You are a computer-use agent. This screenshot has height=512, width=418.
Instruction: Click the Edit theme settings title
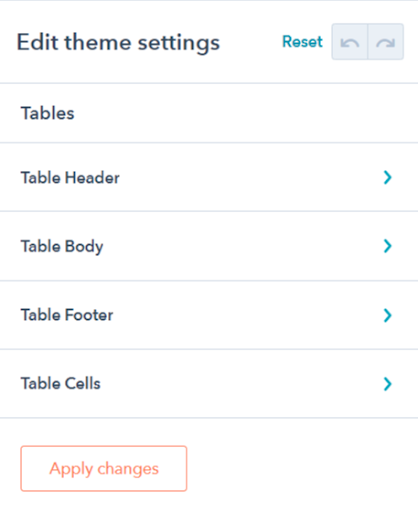[x=118, y=43]
